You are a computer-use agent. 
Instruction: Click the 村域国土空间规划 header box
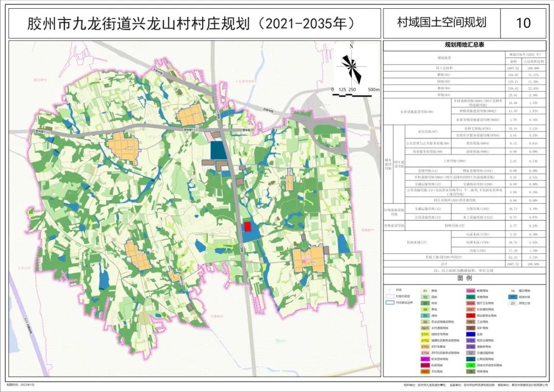(x=441, y=23)
